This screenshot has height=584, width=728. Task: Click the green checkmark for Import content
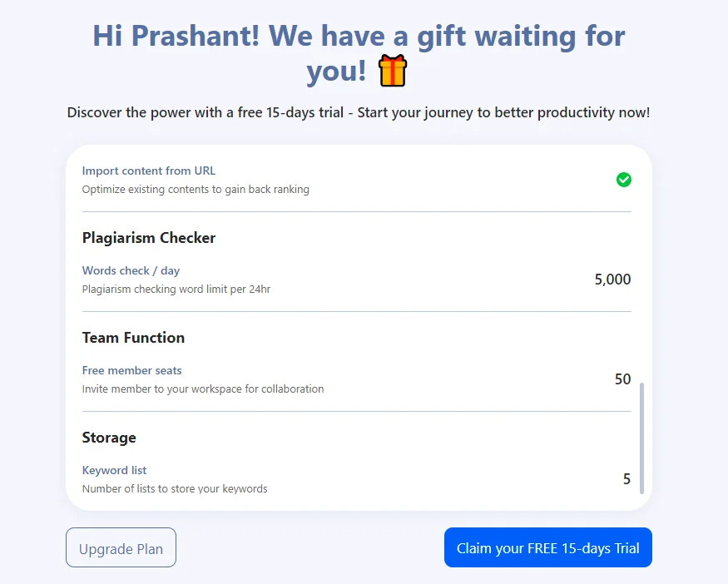(x=623, y=179)
